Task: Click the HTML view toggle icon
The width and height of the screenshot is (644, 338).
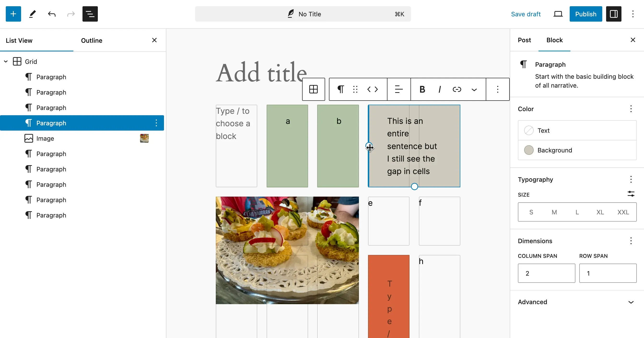Action: (x=373, y=89)
